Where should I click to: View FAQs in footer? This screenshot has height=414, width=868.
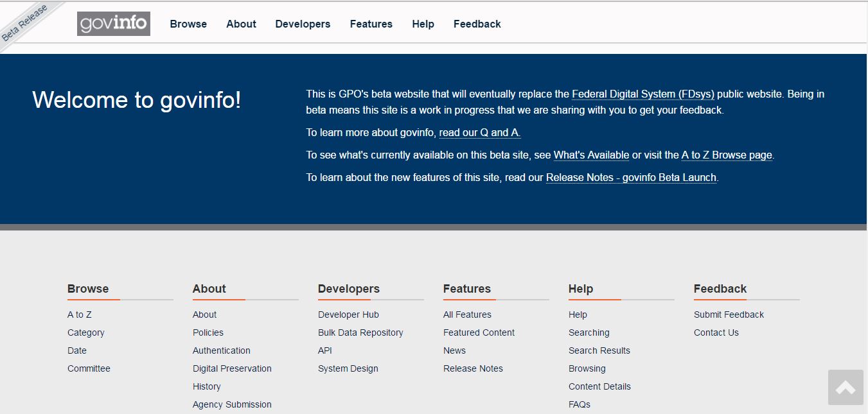coord(580,404)
